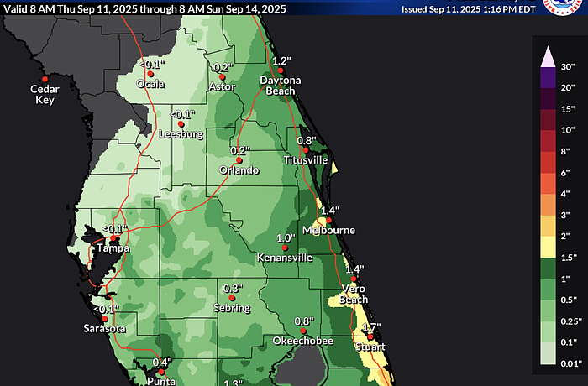Image resolution: width=588 pixels, height=386 pixels.
Task: Click the Vero Beach 1.4" rainfall label
Action: (354, 269)
